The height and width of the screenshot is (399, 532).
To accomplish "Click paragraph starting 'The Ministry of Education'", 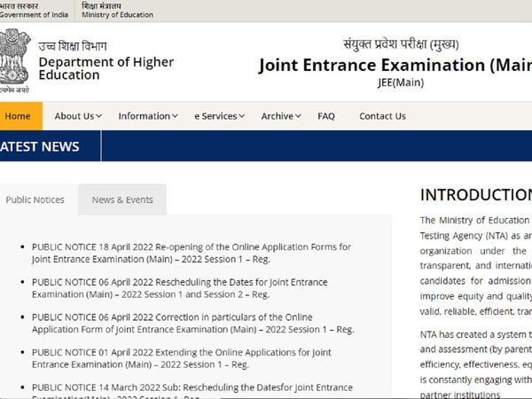I will tap(476, 266).
